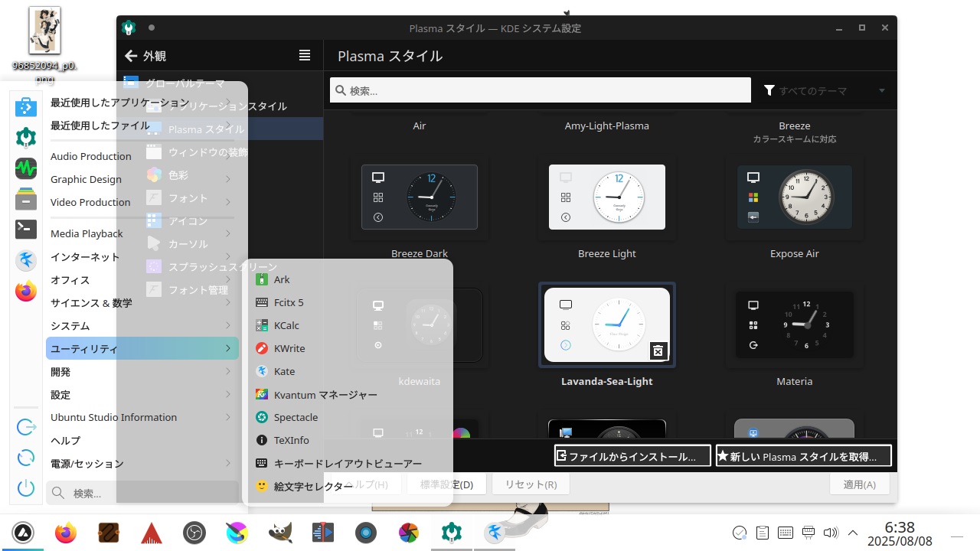
Task: Launch Spectacle from utilities submenu
Action: [x=348, y=417]
